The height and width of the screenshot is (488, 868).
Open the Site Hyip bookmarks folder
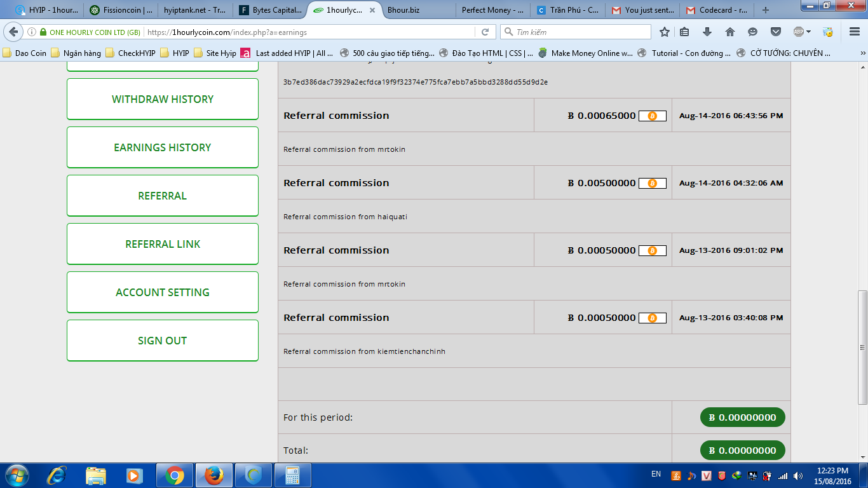215,53
